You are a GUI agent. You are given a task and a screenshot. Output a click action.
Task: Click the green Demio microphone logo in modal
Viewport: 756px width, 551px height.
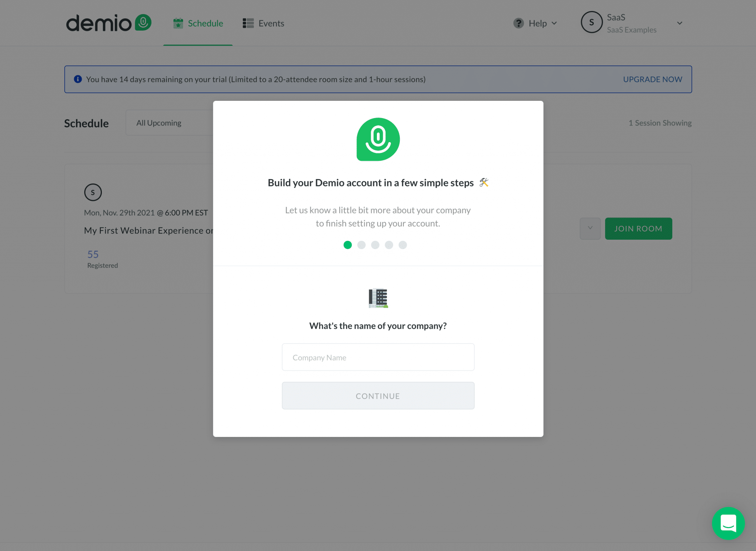pos(378,139)
